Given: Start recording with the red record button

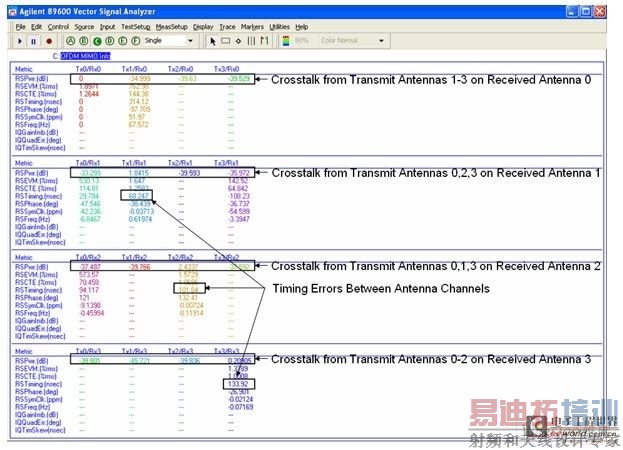Looking at the screenshot, I should [49, 41].
